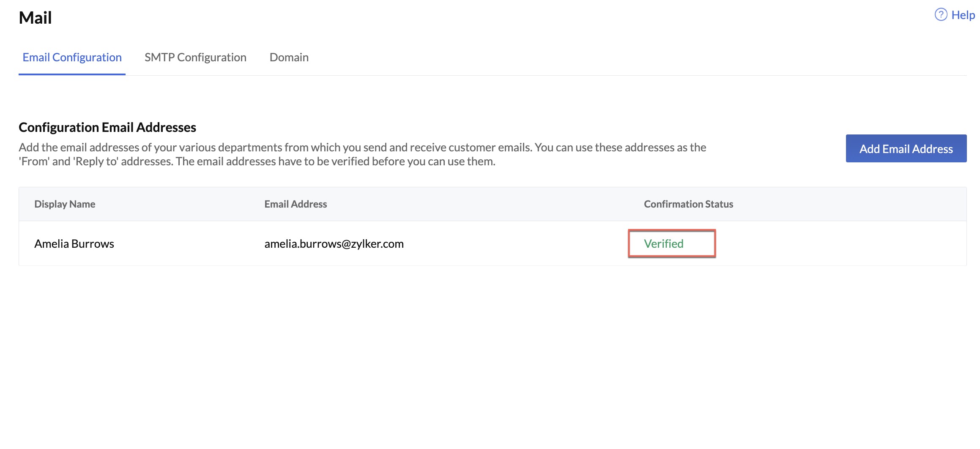Click the Add Email Address button
The height and width of the screenshot is (449, 980).
(906, 148)
